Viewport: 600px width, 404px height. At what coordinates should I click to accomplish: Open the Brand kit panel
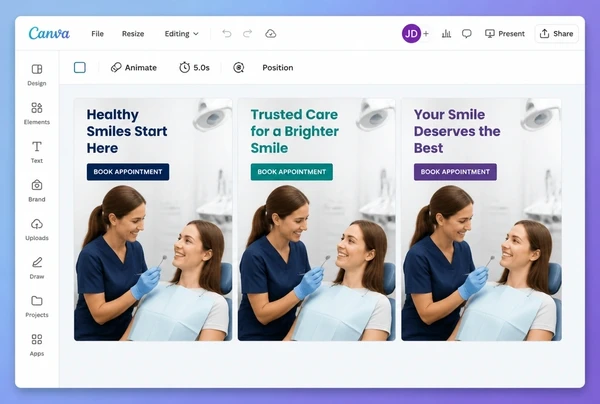tap(37, 191)
